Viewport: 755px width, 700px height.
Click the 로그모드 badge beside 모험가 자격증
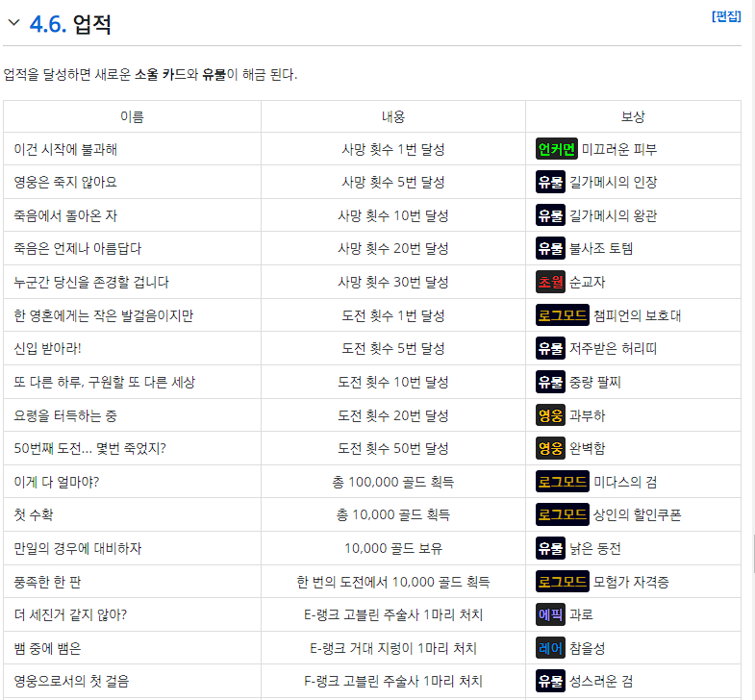pyautogui.click(x=563, y=582)
